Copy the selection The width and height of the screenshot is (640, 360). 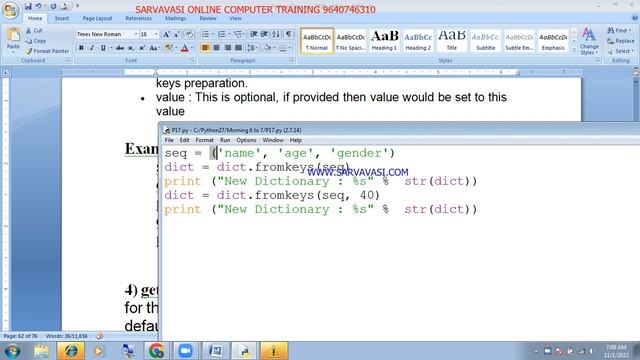coord(36,41)
